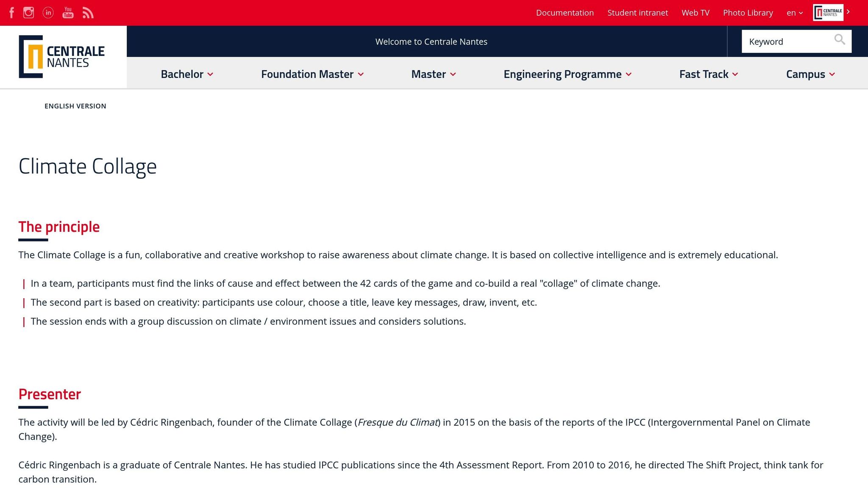Click the ENGLISH VERSION breadcrumb
The width and height of the screenshot is (868, 488).
(75, 106)
